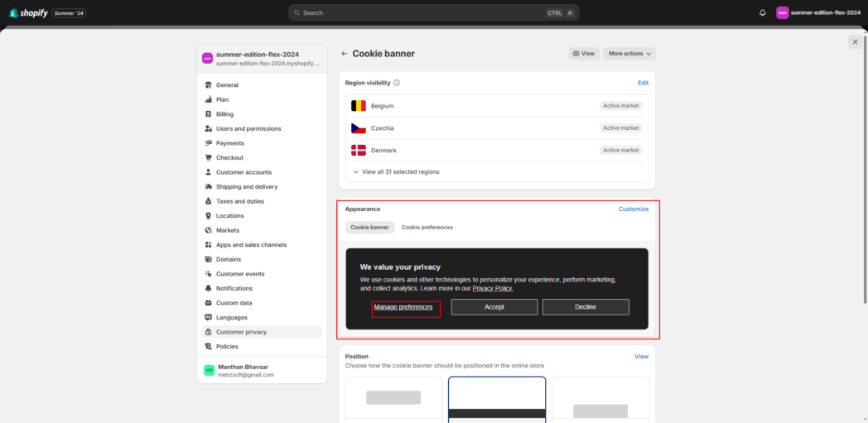The height and width of the screenshot is (423, 868).
Task: Click Denmark Active market badge
Action: (x=621, y=150)
